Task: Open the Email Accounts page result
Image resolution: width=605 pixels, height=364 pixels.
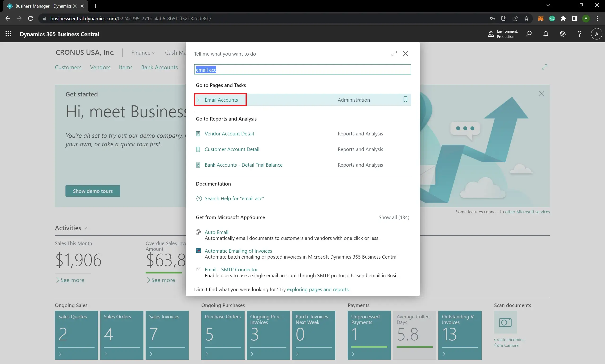Action: point(221,100)
